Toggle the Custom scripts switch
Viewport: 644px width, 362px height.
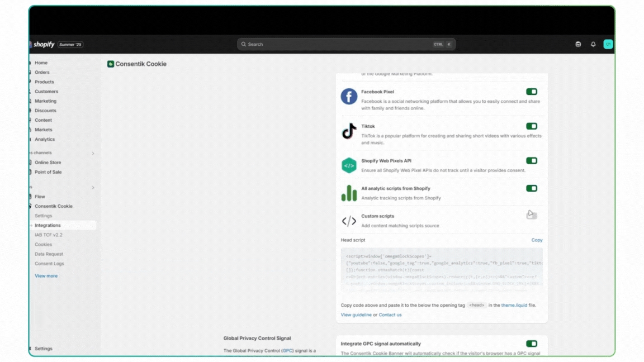(531, 216)
